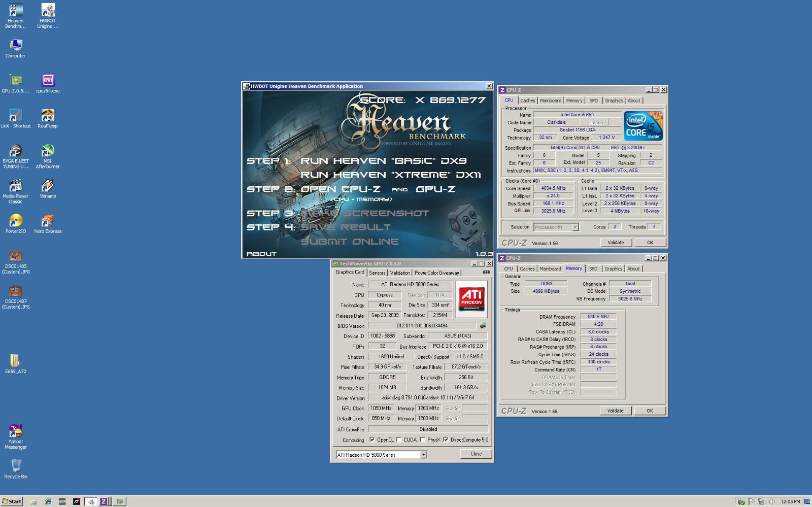Image resolution: width=812 pixels, height=507 pixels.
Task: Click the BIOS save chip icon in GPU-Z
Action: click(483, 326)
